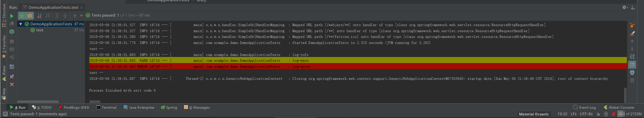Click Up the Stack Trace arrow
The height and width of the screenshot is (118, 644).
click(x=632, y=41)
